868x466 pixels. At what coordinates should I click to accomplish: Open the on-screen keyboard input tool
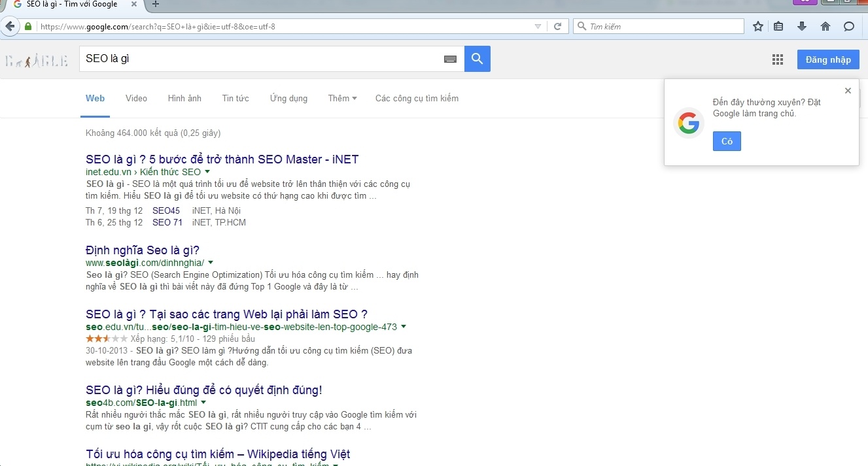click(450, 59)
